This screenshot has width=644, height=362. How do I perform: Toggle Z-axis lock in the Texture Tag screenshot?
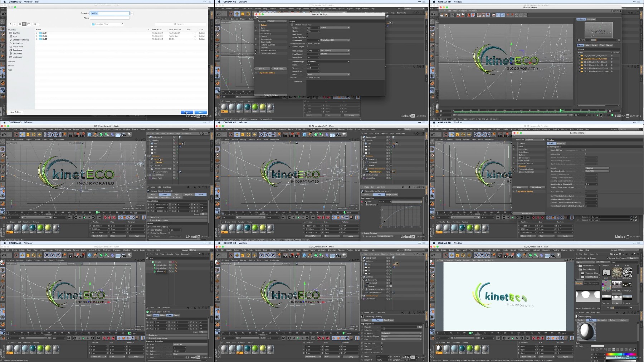coord(273,255)
